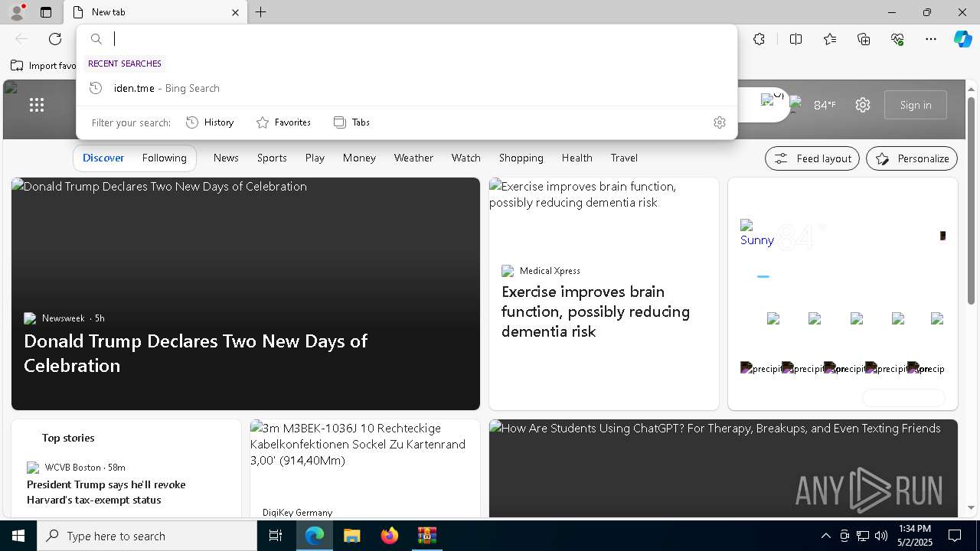980x551 pixels.
Task: Filter search by History
Action: pyautogui.click(x=211, y=122)
